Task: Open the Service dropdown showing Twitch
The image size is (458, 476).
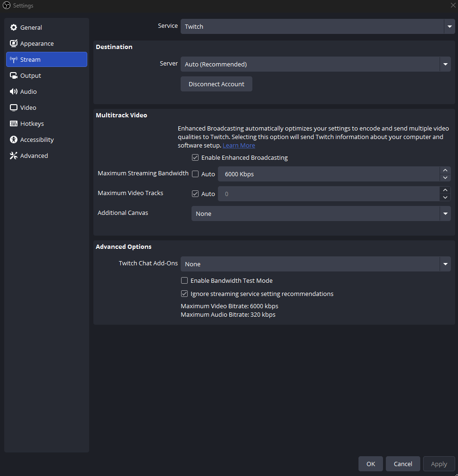Action: tap(316, 26)
